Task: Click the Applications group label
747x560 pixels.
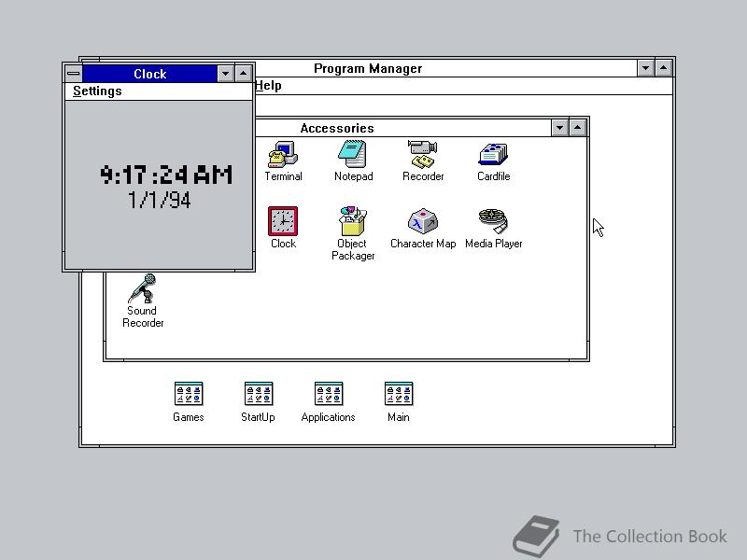Action: pos(329,417)
